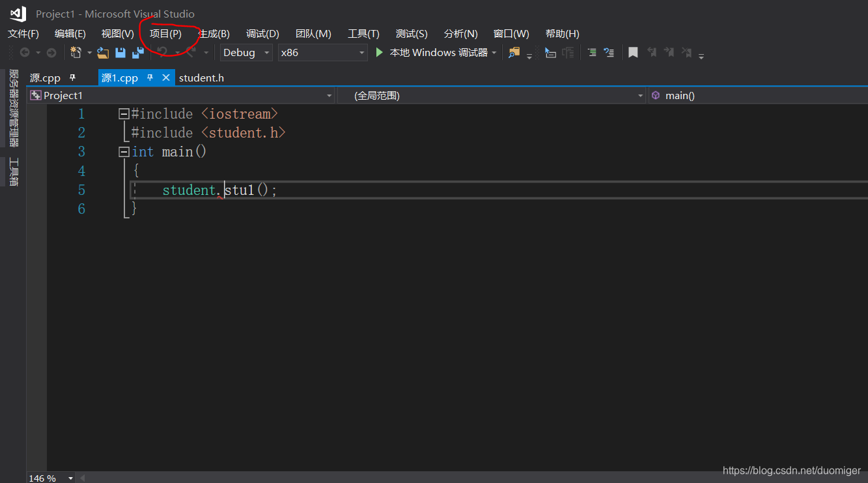Pin the 源1.cpp tab
The image size is (868, 483).
(150, 78)
